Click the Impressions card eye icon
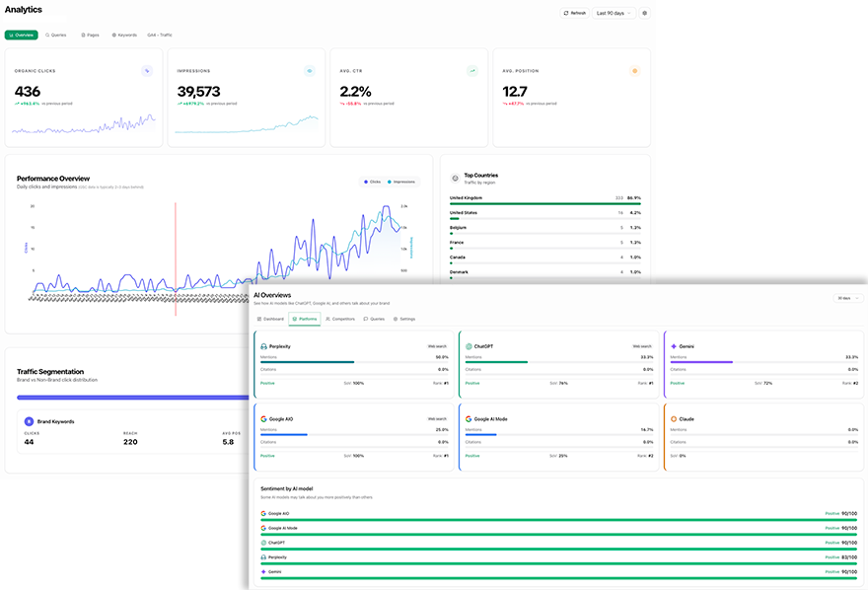This screenshot has width=868, height=590. [310, 71]
